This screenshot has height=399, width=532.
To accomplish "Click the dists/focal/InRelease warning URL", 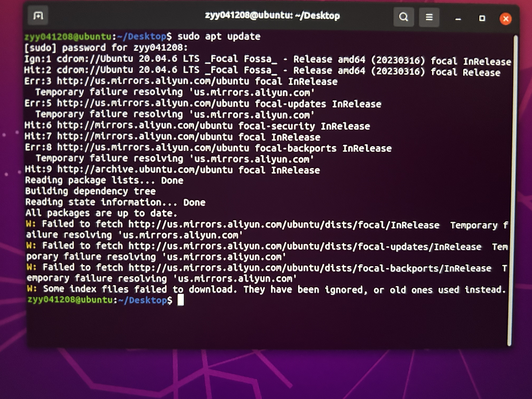I will click(284, 225).
